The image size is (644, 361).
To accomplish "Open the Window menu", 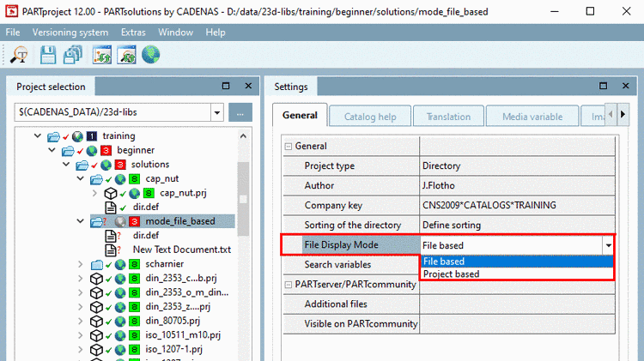I will pyautogui.click(x=175, y=33).
